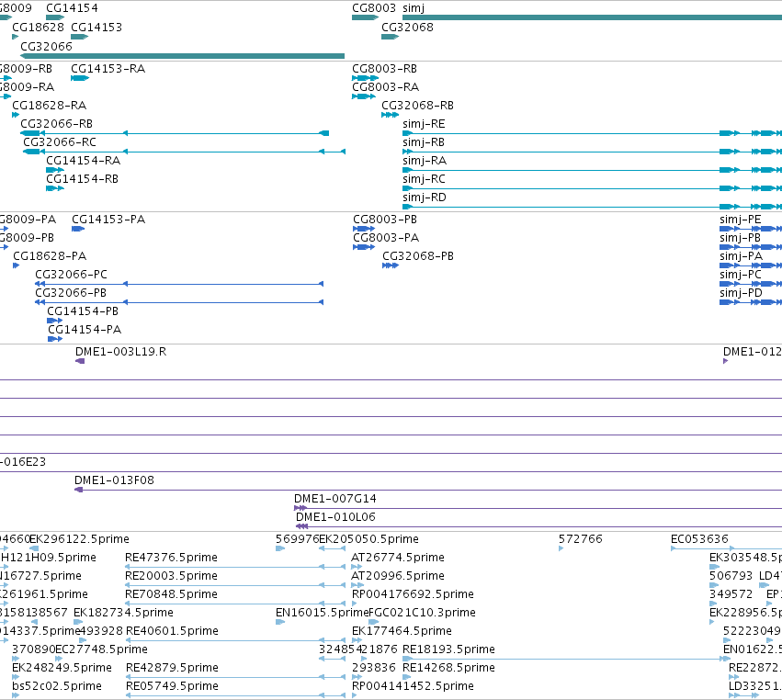The width and height of the screenshot is (782, 700).
Task: Click EST RE05749.5prime label
Action: click(x=172, y=687)
